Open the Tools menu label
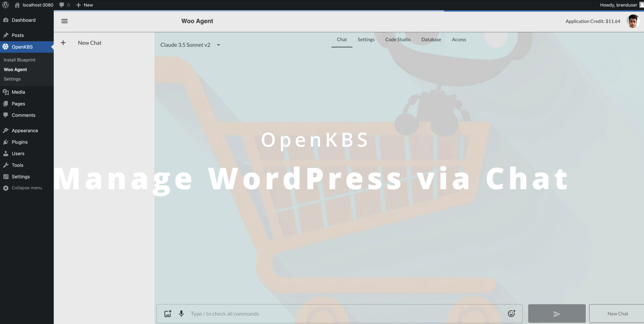The height and width of the screenshot is (324, 644). pos(17,165)
